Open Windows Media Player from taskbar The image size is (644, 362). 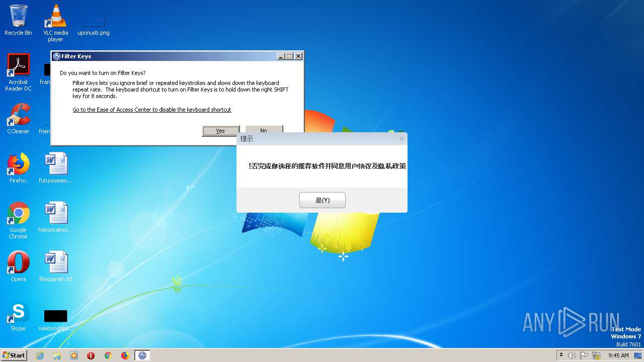click(74, 355)
